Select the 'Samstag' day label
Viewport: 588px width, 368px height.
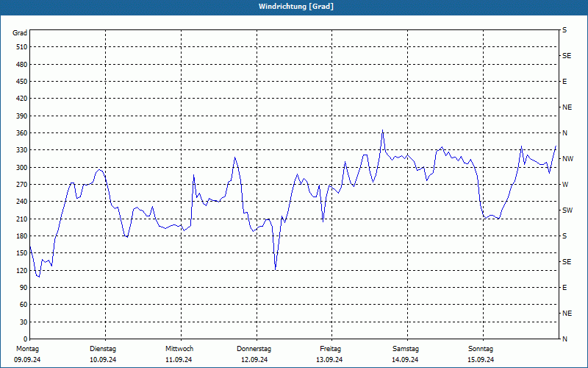[406, 349]
